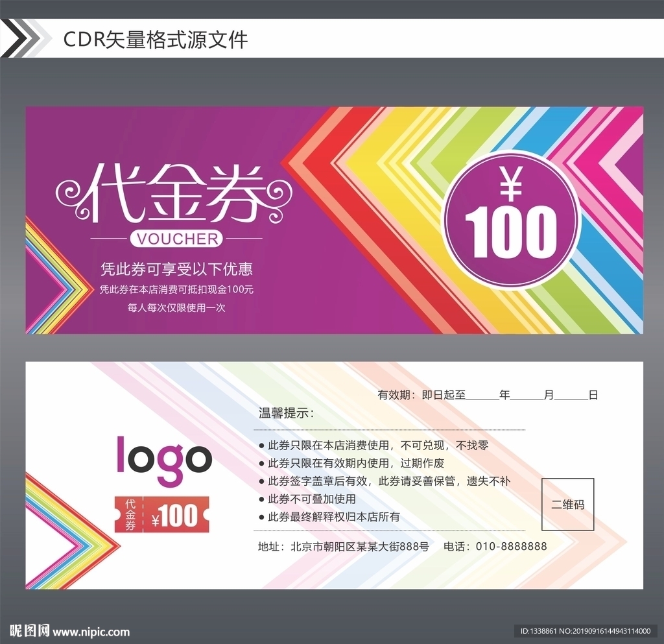Click the VOUCHER pill label
The height and width of the screenshot is (644, 664).
tap(176, 239)
